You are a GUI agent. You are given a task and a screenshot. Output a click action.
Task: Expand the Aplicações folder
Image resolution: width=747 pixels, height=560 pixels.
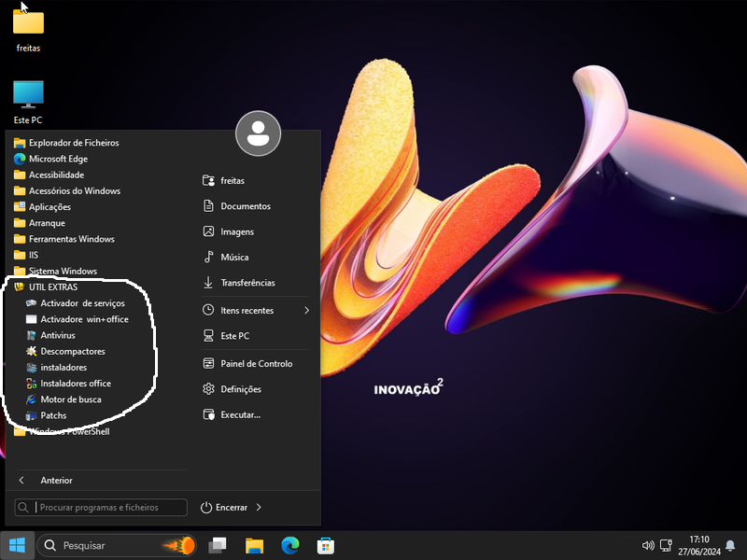tap(42, 206)
